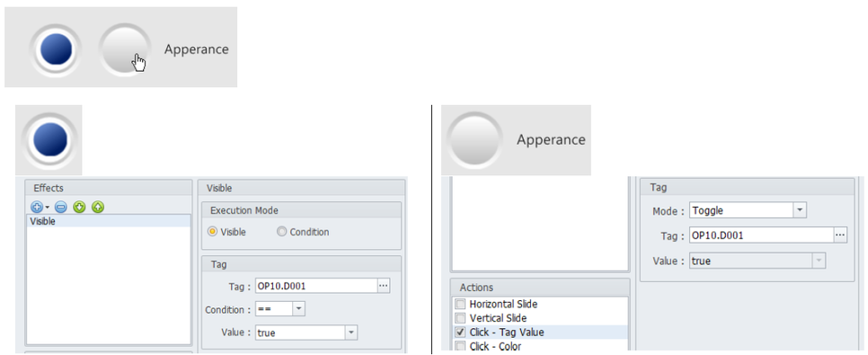This screenshot has width=868, height=355.
Task: Click the add effect plus icon
Action: pyautogui.click(x=37, y=207)
